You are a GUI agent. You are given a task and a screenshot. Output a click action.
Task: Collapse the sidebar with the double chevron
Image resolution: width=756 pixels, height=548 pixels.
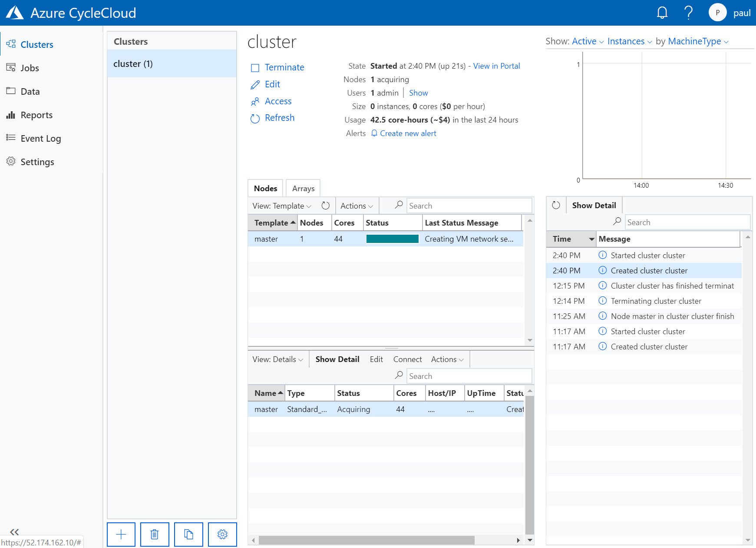14,531
